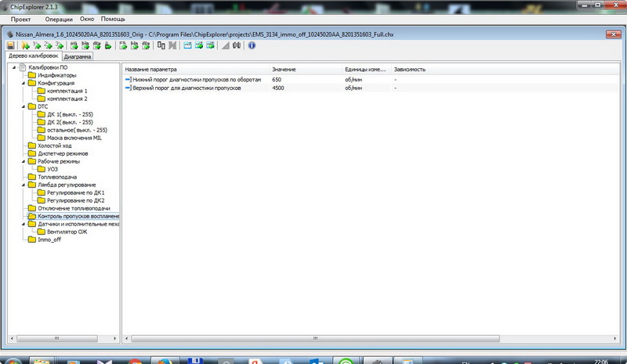This screenshot has height=364, width=627.
Task: Open the Immo_off folder icon in tree
Action: coord(32,240)
